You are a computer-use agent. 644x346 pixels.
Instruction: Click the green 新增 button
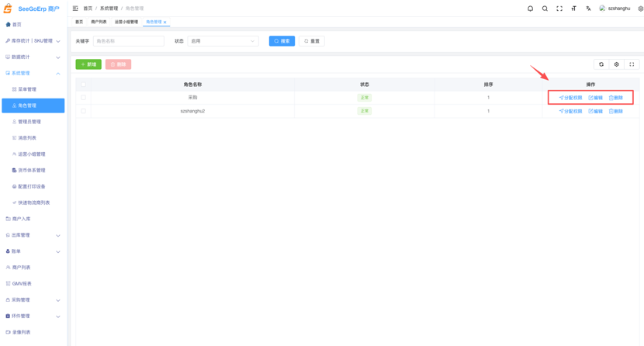click(88, 64)
